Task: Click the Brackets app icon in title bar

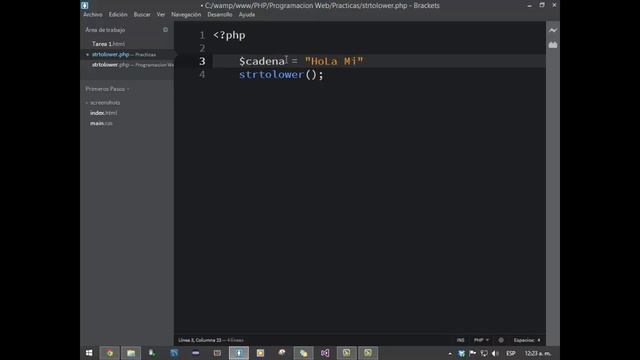Action: [x=84, y=5]
